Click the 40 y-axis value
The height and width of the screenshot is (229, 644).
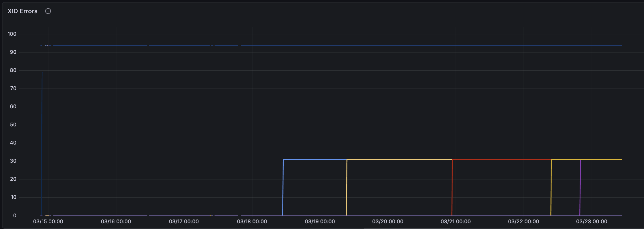point(13,143)
